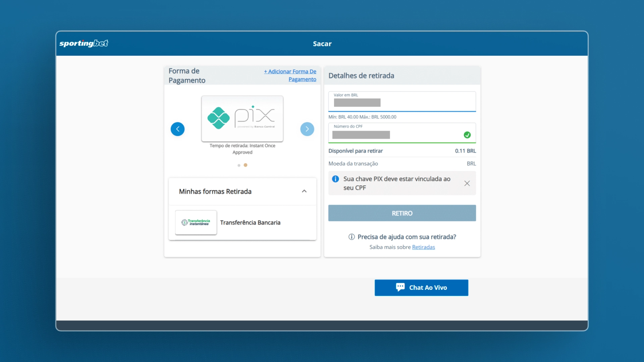Focus the Número do CPF field

click(x=402, y=133)
